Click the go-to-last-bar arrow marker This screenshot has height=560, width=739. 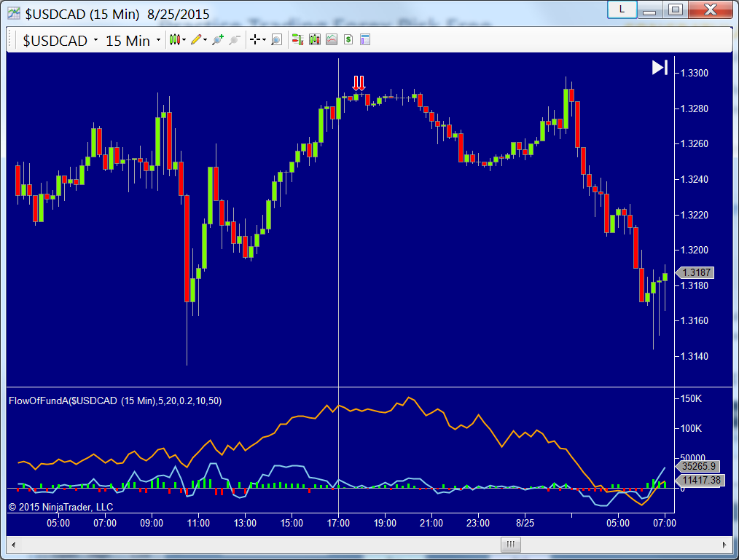click(x=658, y=67)
